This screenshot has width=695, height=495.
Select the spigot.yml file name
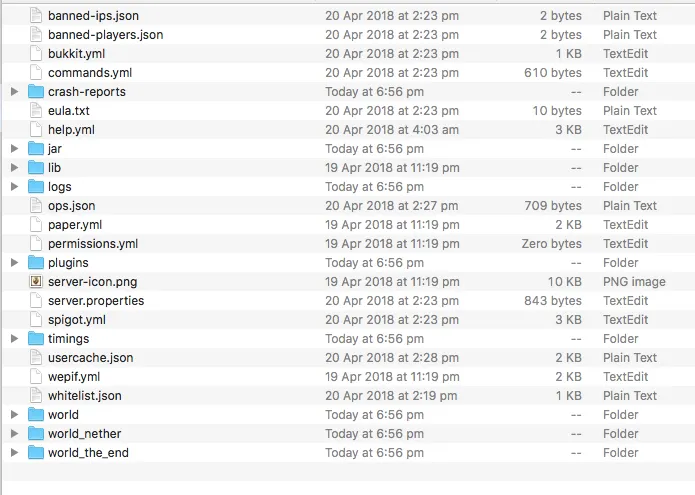click(x=77, y=320)
